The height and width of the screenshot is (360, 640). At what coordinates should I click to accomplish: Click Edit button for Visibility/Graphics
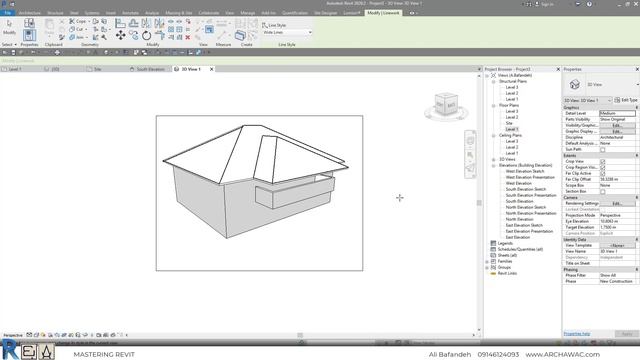pos(617,126)
